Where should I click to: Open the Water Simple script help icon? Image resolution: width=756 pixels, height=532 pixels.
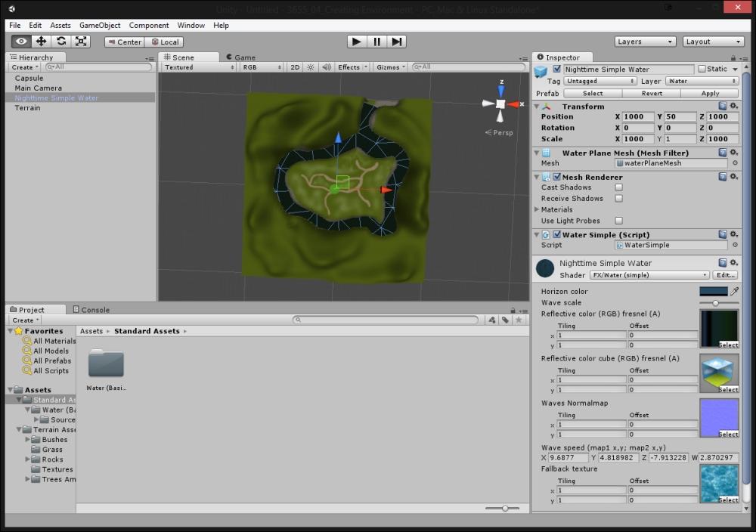(x=722, y=234)
